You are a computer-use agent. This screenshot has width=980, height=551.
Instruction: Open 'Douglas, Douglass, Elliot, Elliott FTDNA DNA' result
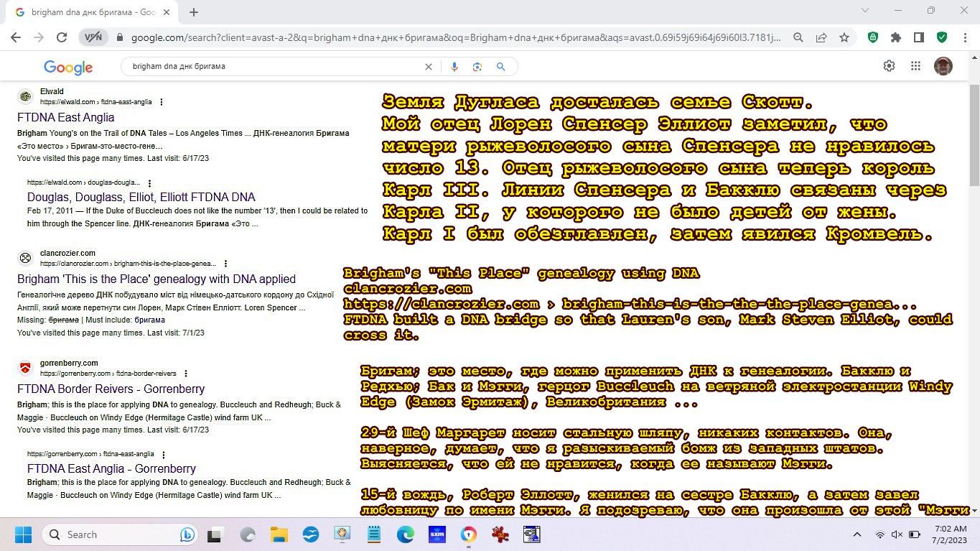(141, 197)
